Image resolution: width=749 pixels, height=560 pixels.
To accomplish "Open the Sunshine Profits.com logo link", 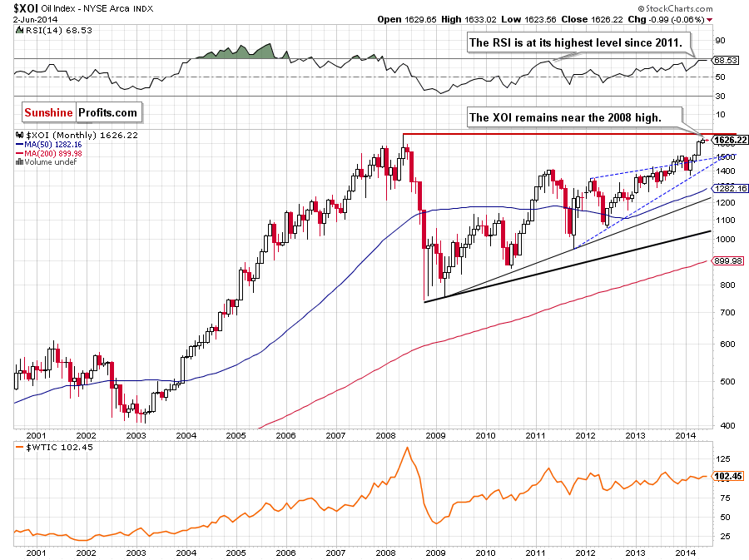I will pos(82,112).
